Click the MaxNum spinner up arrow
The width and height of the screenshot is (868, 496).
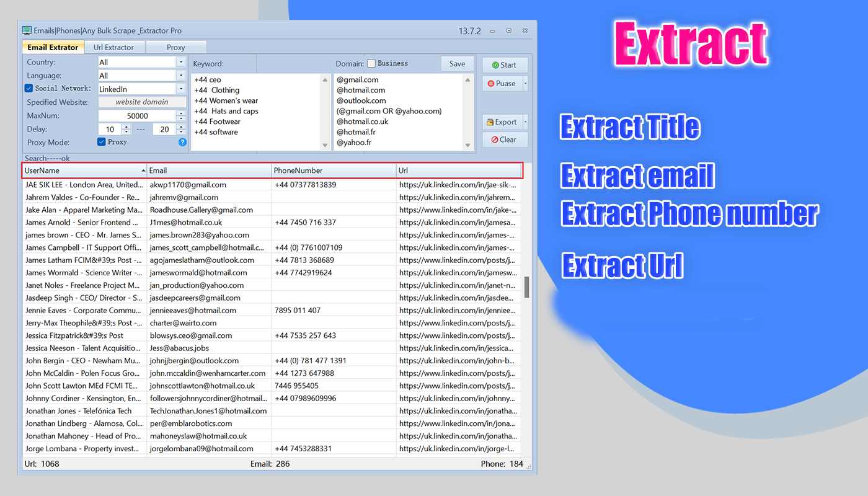pos(181,113)
